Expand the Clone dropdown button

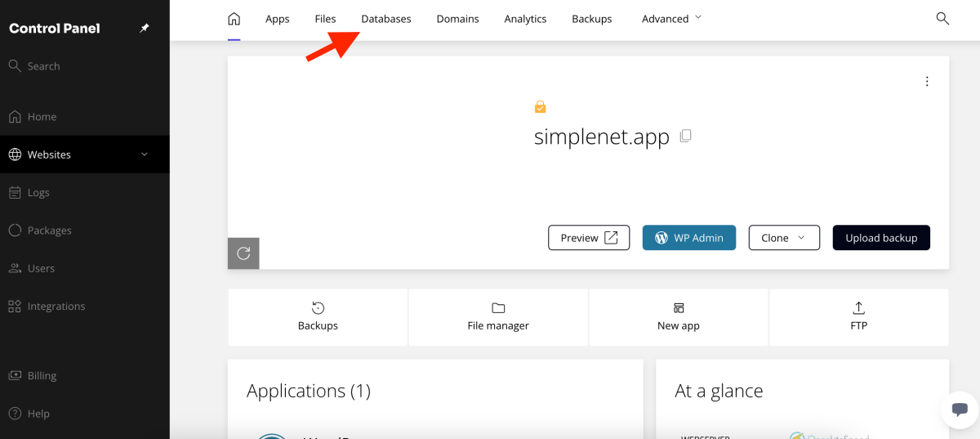click(x=783, y=238)
